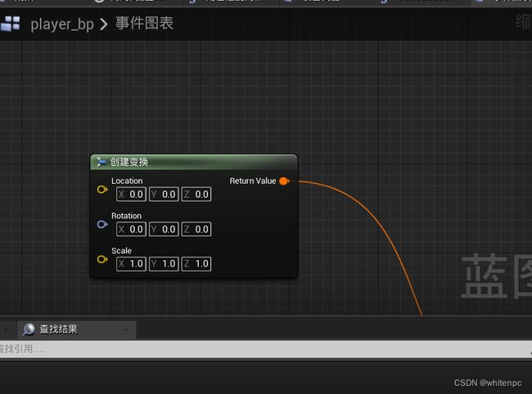
Task: Edit Scale Y value field
Action: tap(164, 264)
